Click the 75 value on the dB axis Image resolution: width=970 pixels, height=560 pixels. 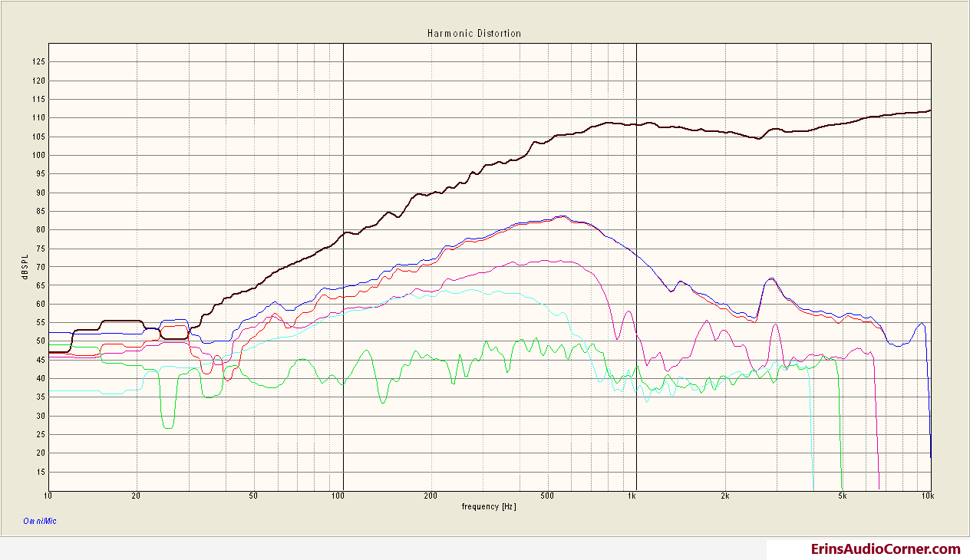41,249
